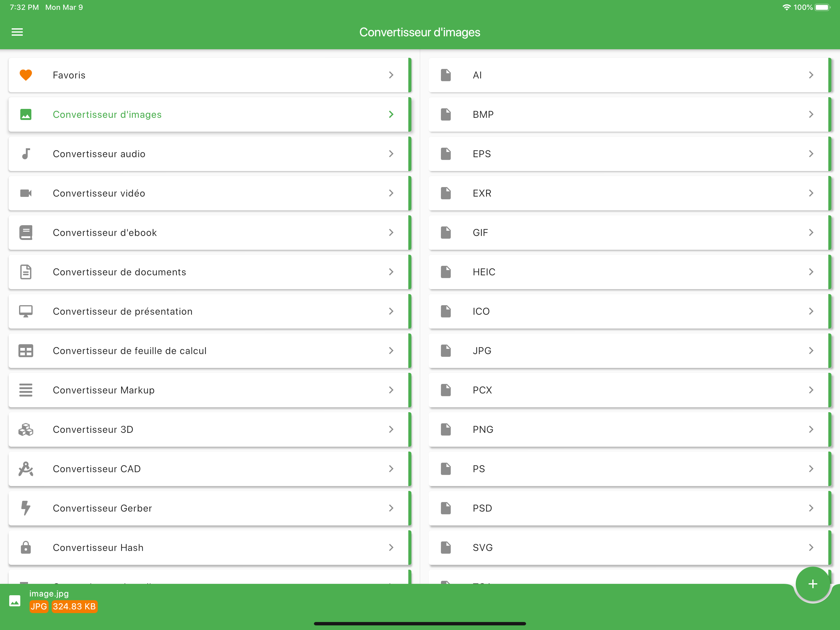This screenshot has width=840, height=630.
Task: Tap the music note audio converter icon
Action: point(26,154)
